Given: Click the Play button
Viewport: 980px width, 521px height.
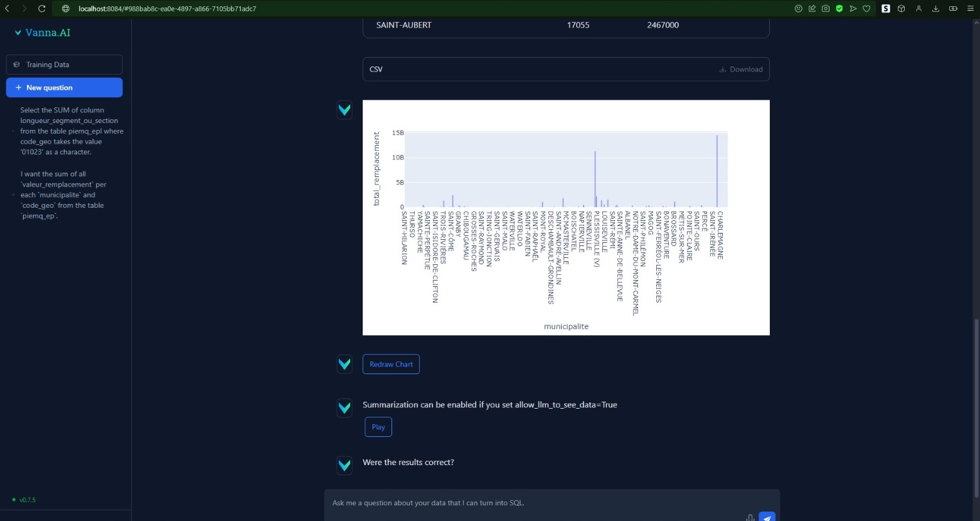Looking at the screenshot, I should click(378, 427).
